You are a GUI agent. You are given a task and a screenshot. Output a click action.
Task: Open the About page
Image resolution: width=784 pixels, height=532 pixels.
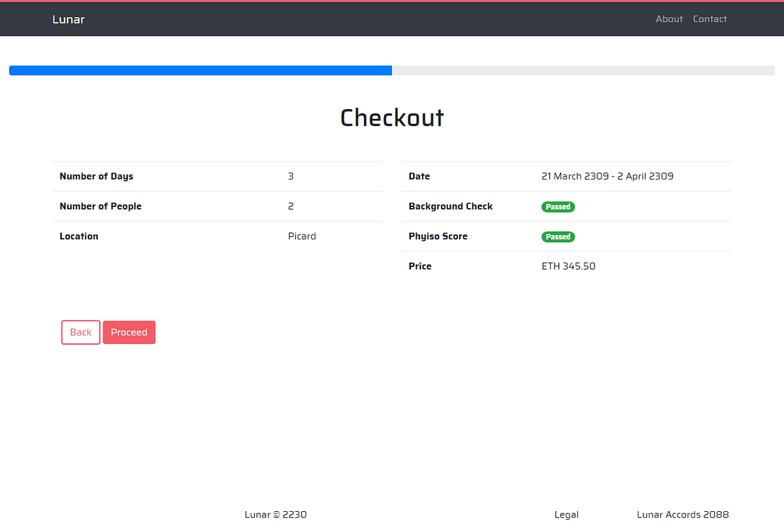668,19
